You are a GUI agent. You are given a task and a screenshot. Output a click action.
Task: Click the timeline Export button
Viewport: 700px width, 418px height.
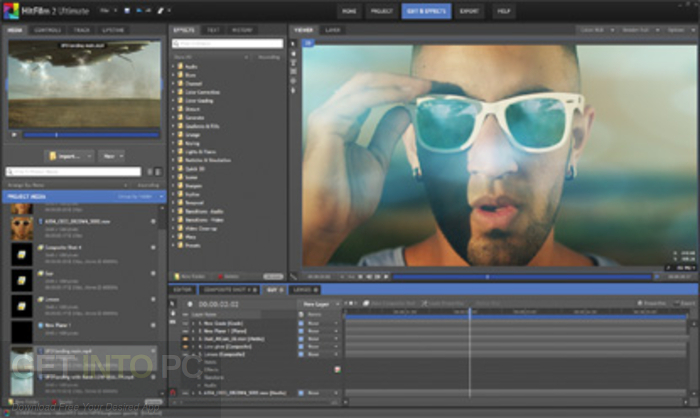(x=684, y=303)
